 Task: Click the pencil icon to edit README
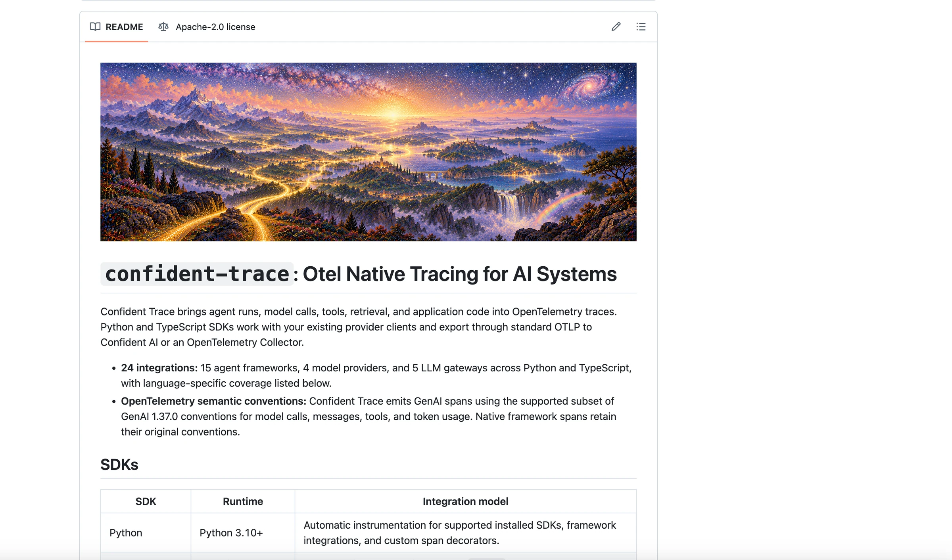616,27
